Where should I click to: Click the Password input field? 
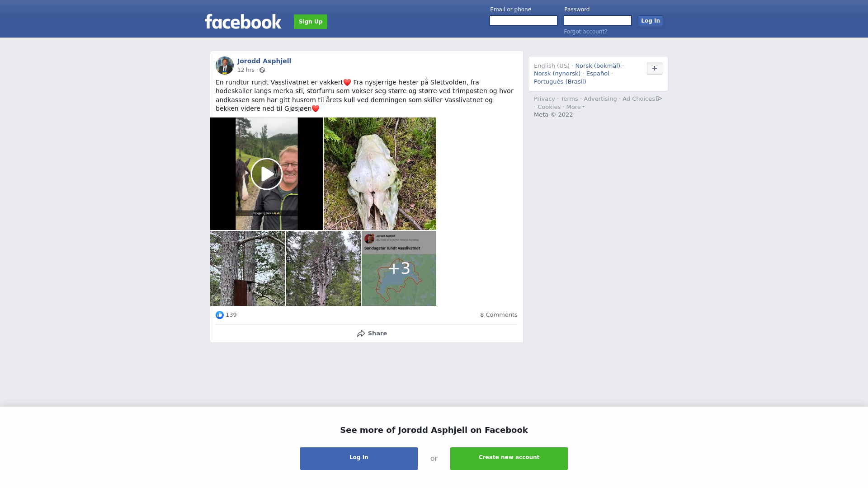(x=598, y=21)
